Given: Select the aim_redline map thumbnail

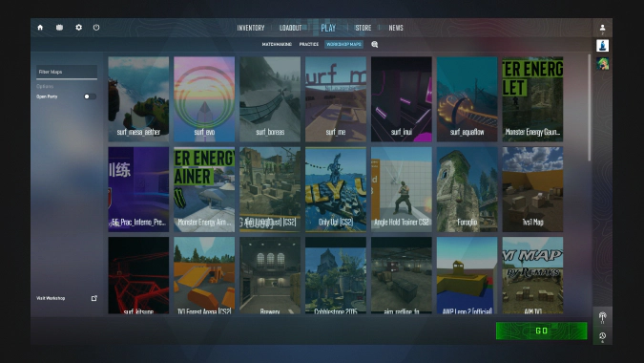Looking at the screenshot, I should (x=402, y=275).
